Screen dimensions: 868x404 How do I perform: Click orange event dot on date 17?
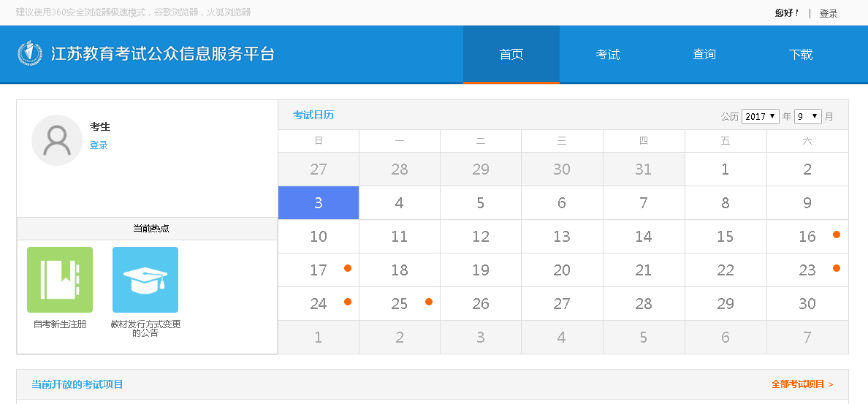348,268
